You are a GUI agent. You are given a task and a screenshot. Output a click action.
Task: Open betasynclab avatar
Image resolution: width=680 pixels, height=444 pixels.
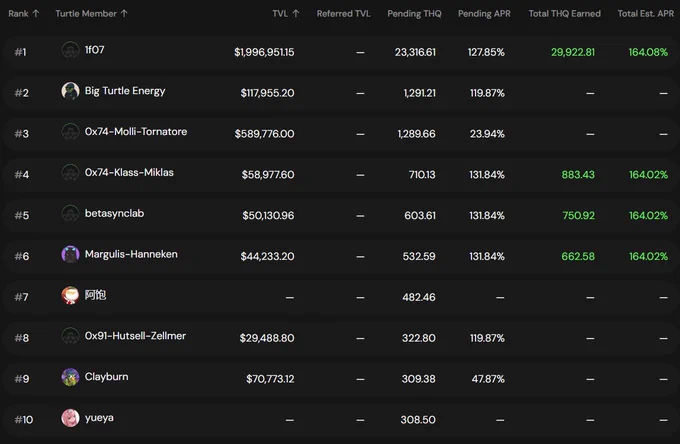[x=70, y=213]
